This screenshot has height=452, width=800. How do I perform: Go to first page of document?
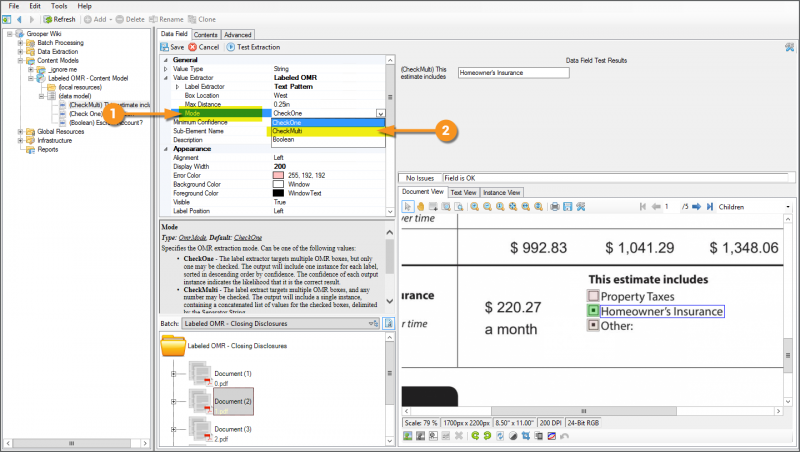coord(643,207)
